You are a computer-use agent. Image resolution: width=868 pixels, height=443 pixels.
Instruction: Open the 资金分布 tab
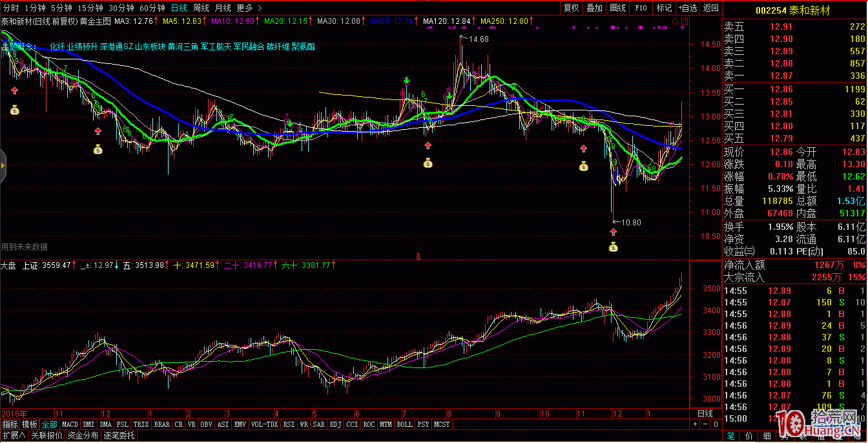[83, 435]
